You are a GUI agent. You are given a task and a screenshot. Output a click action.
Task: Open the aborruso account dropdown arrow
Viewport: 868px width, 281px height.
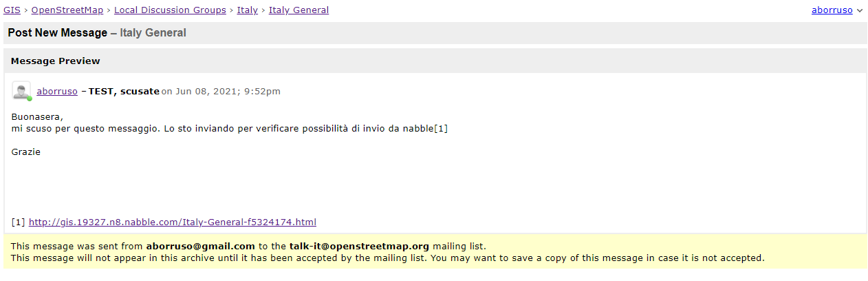860,11
